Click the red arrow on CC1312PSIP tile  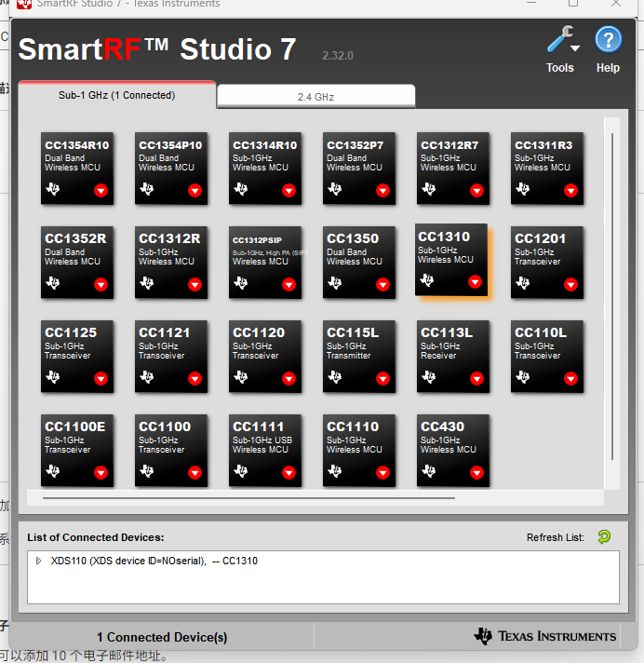(x=288, y=285)
